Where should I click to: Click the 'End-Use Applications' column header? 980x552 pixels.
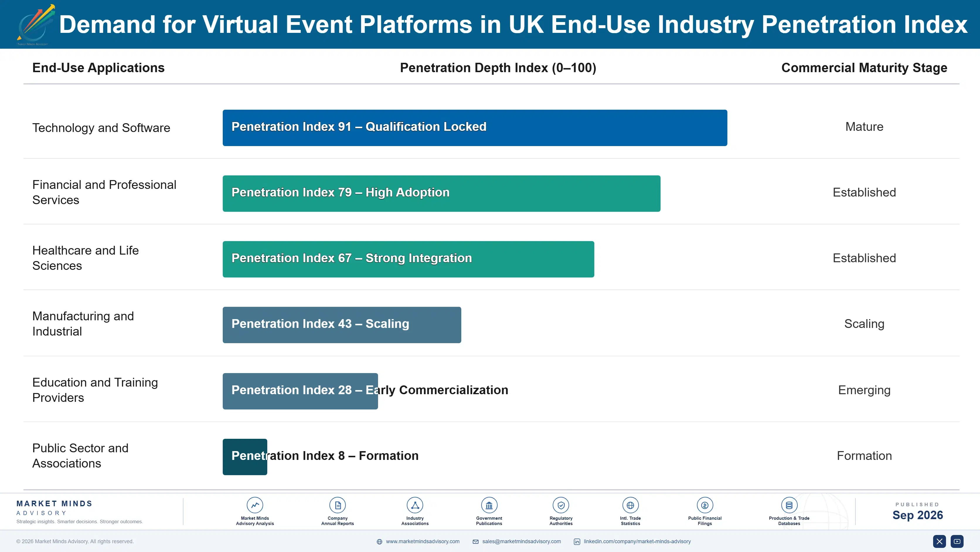(x=98, y=68)
